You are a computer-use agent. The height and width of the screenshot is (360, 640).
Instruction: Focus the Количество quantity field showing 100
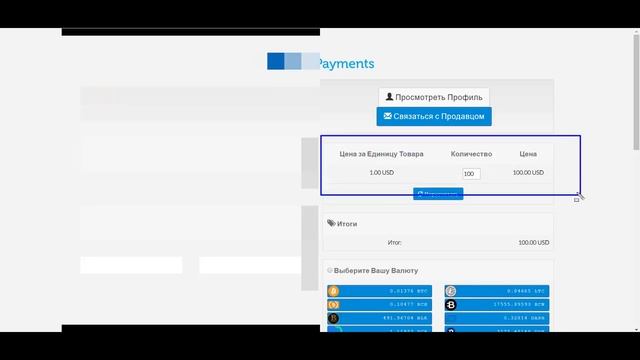[471, 173]
